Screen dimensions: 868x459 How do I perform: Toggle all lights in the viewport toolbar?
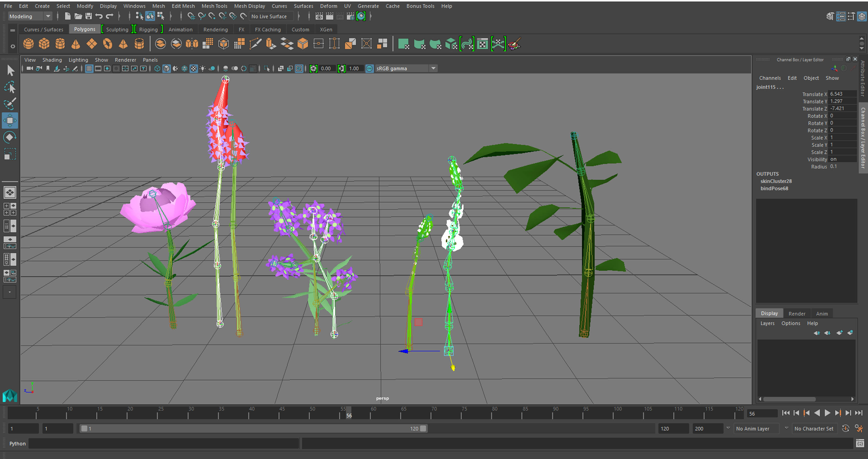(202, 69)
